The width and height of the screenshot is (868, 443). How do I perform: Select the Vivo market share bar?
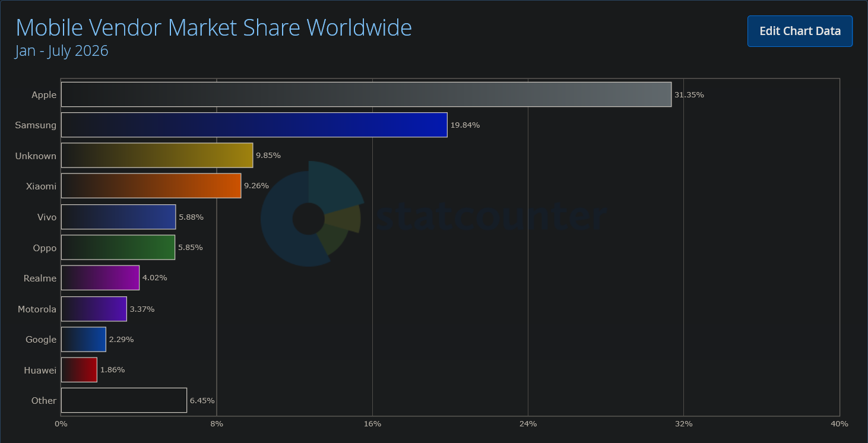coord(118,217)
